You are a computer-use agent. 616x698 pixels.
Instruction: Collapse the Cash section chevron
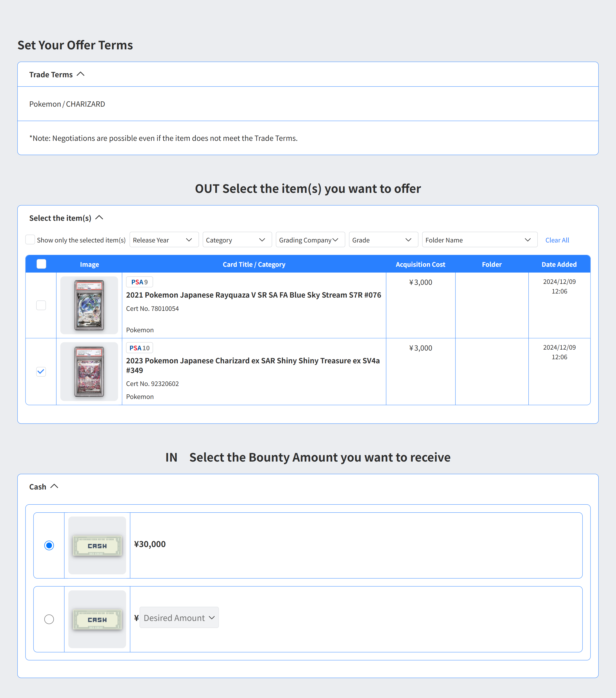pyautogui.click(x=54, y=486)
